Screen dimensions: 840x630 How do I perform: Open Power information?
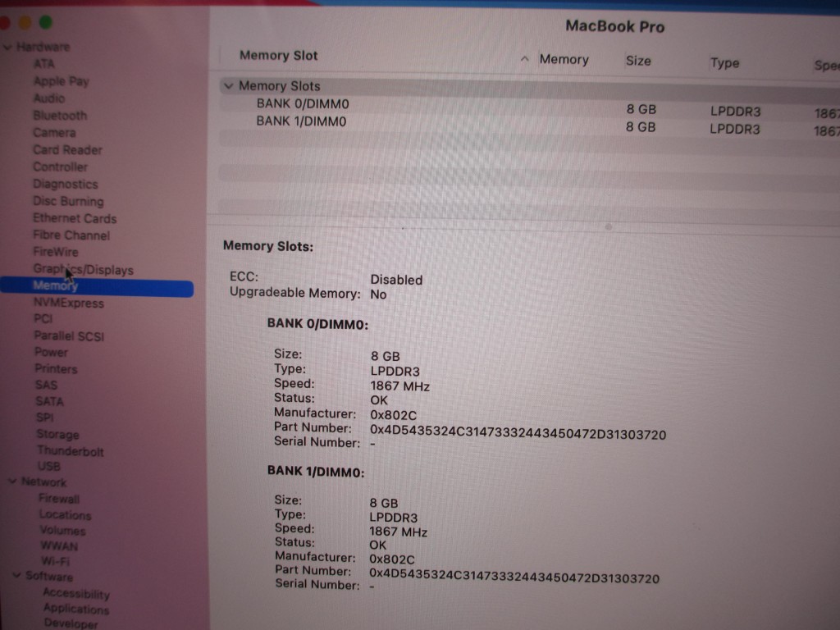[51, 353]
